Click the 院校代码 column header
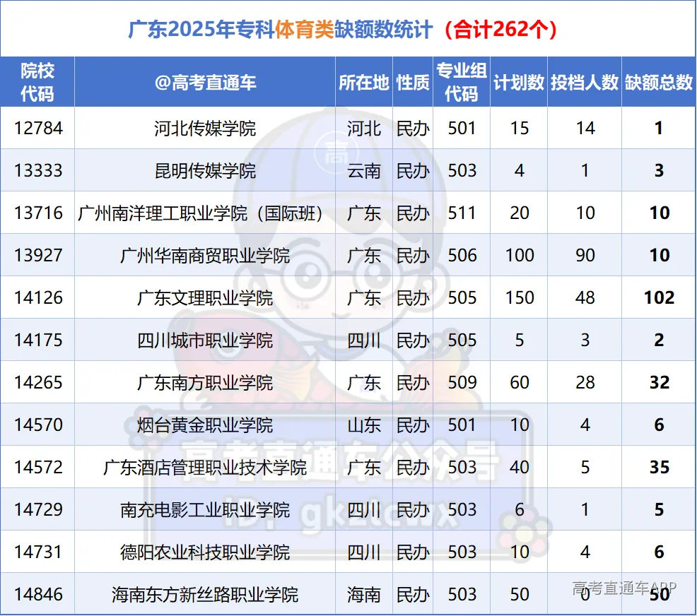The image size is (697, 616). click(37, 82)
